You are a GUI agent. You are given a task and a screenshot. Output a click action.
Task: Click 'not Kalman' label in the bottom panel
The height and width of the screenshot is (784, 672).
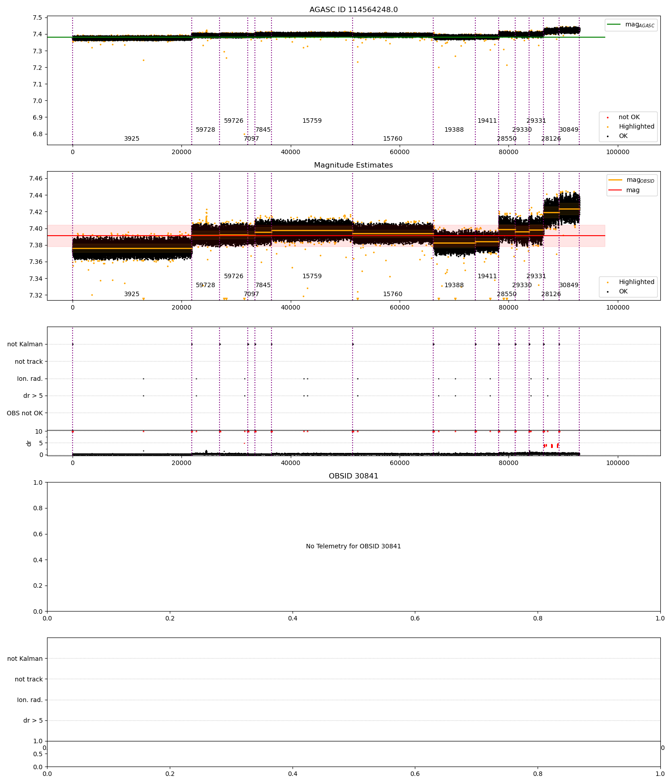click(25, 659)
